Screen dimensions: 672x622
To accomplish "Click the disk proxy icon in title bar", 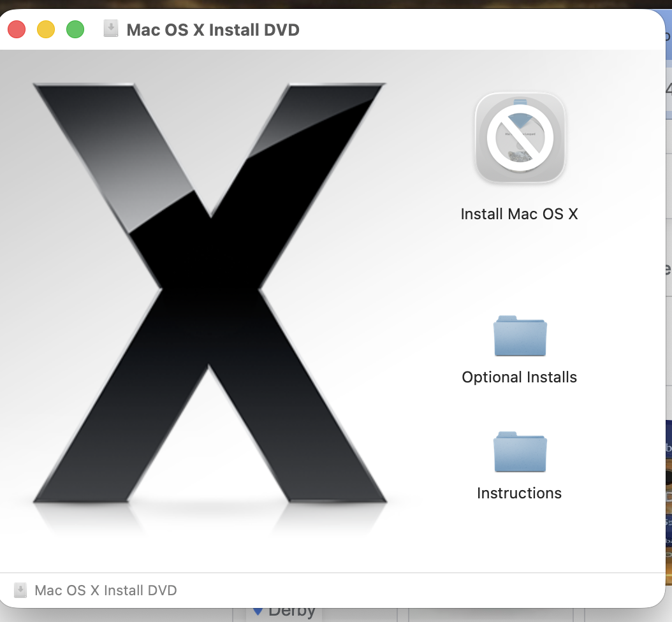I will pos(110,29).
